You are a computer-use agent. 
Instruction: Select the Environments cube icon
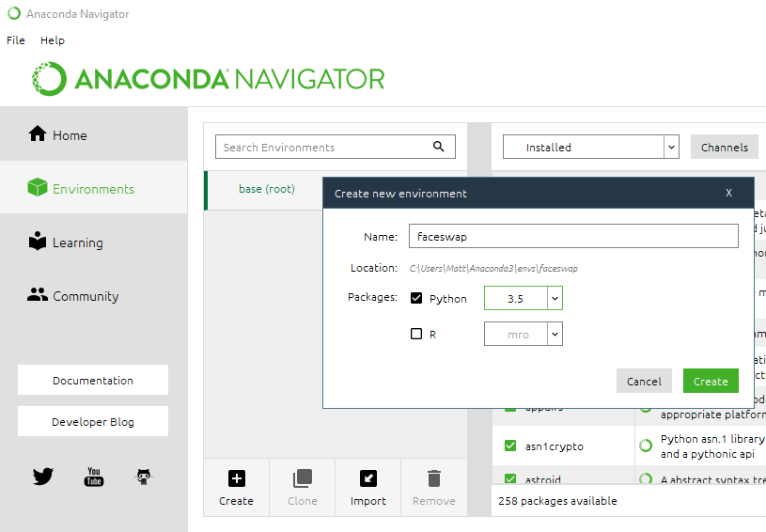pyautogui.click(x=38, y=187)
